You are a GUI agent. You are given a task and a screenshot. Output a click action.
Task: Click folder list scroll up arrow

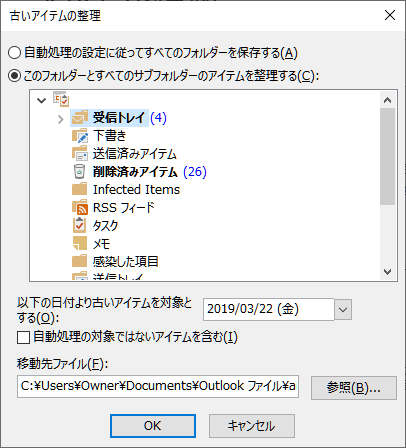coord(387,100)
